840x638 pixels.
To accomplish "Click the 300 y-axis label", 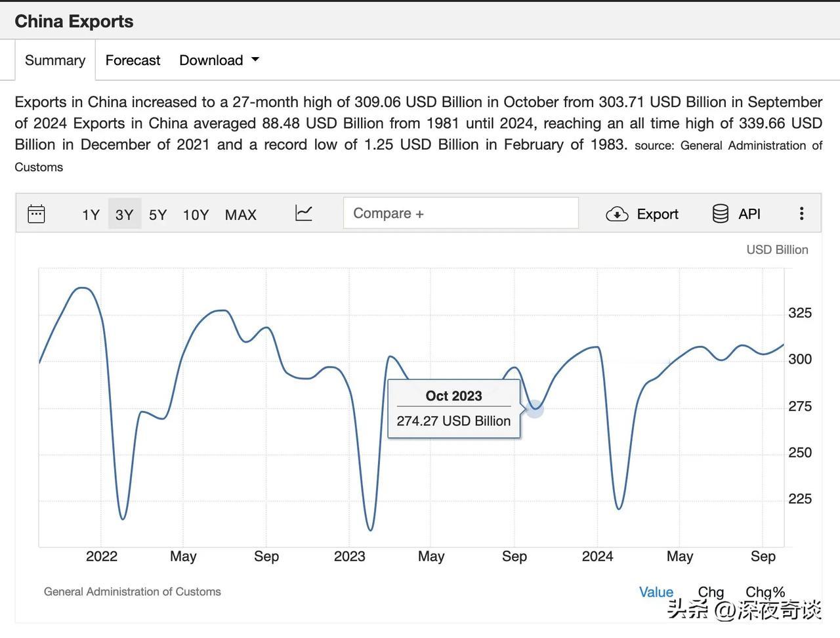I will tap(800, 359).
